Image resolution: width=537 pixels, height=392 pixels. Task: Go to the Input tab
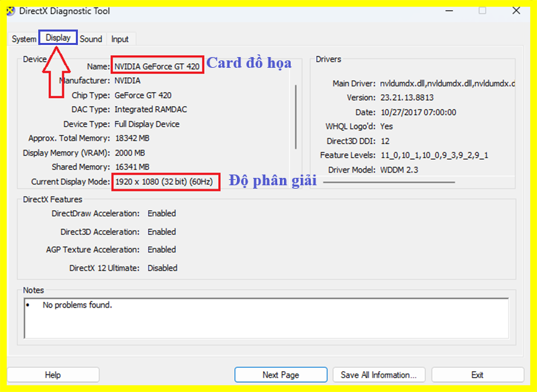pyautogui.click(x=120, y=39)
